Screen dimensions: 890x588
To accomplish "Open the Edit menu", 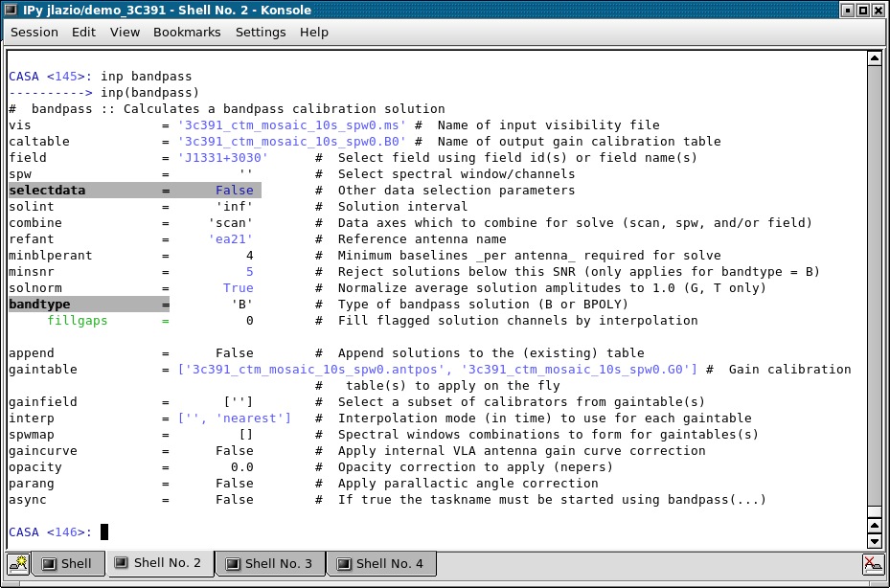I will click(x=84, y=32).
